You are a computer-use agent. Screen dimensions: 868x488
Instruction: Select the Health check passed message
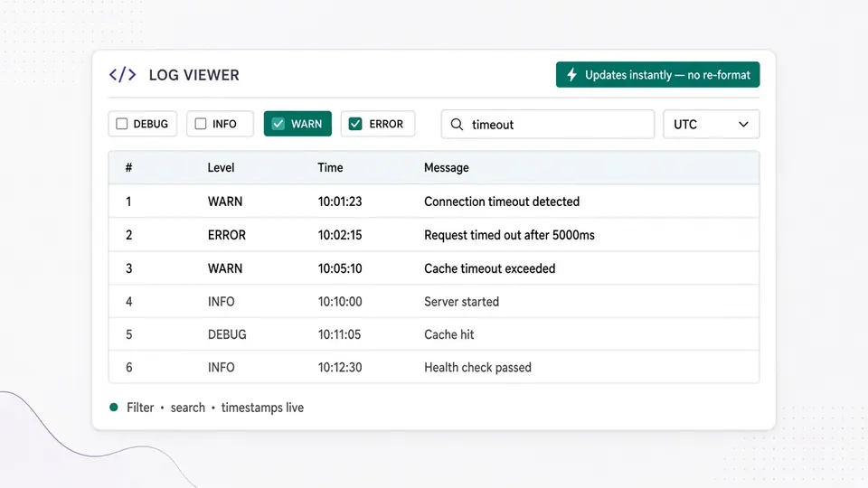pos(477,368)
